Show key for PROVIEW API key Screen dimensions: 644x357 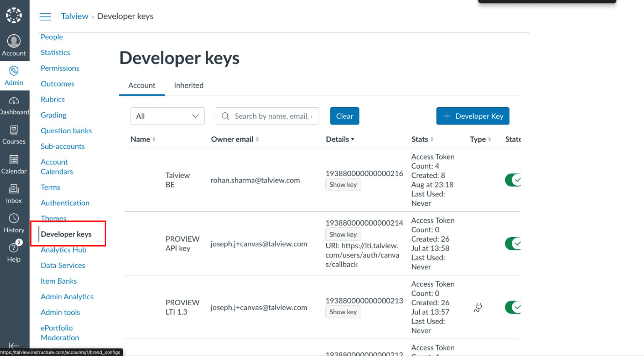click(343, 234)
